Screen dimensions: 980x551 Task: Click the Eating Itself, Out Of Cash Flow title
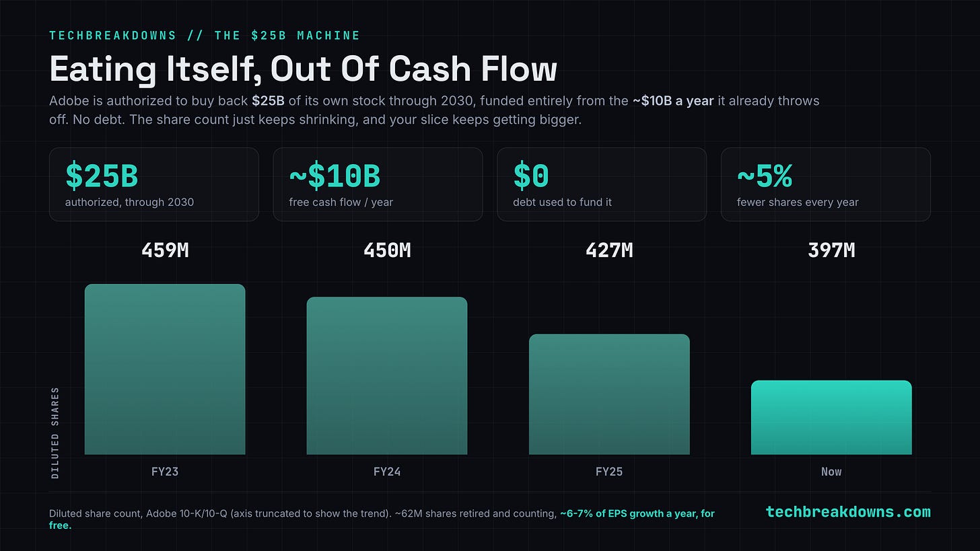pos(303,69)
